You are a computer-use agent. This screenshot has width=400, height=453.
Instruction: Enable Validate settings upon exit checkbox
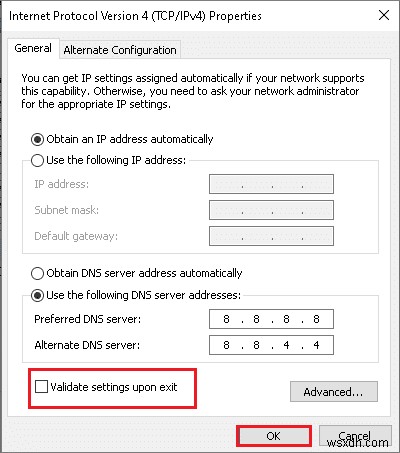click(41, 387)
